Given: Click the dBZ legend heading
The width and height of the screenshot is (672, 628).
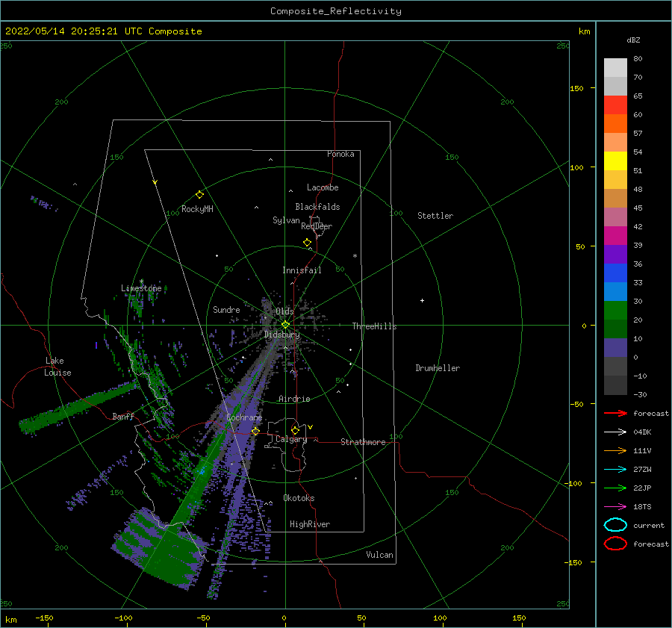Looking at the screenshot, I should pyautogui.click(x=633, y=40).
